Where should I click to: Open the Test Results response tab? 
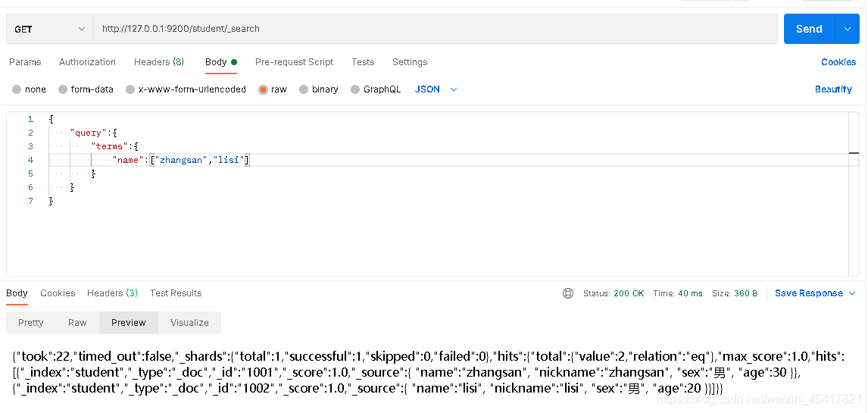click(x=176, y=293)
